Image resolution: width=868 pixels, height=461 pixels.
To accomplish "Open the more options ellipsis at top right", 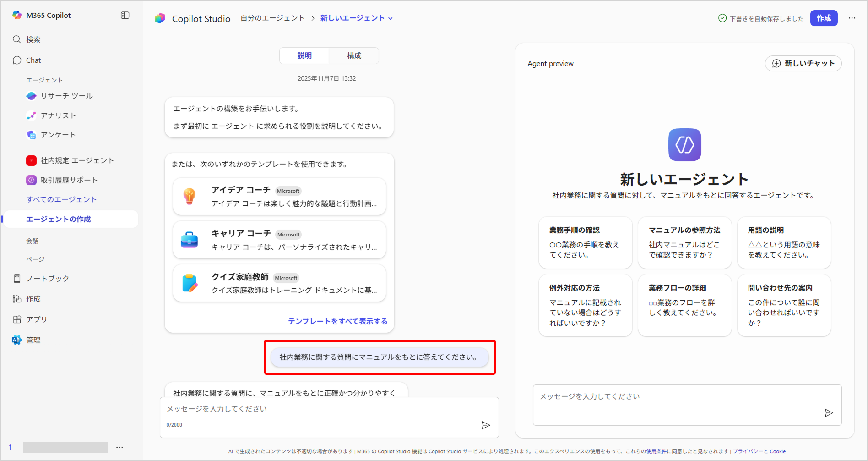I will (x=852, y=18).
